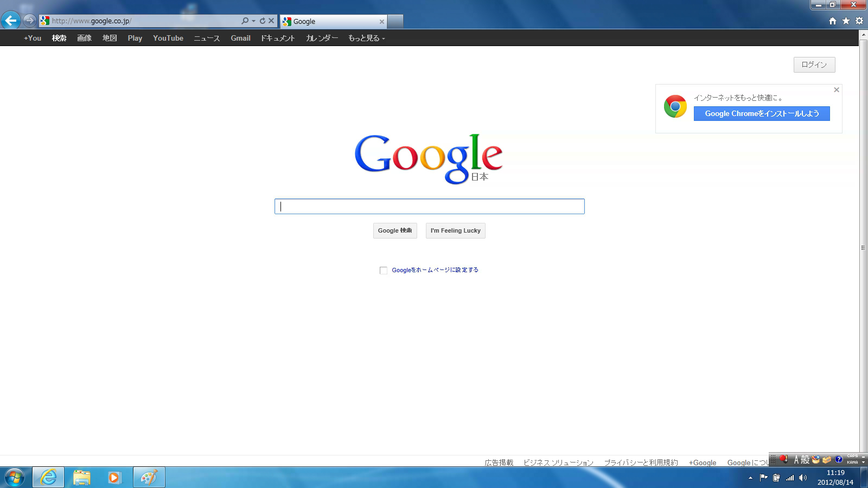This screenshot has height=488, width=868.
Task: Click the IME help question mark icon
Action: coord(838,459)
